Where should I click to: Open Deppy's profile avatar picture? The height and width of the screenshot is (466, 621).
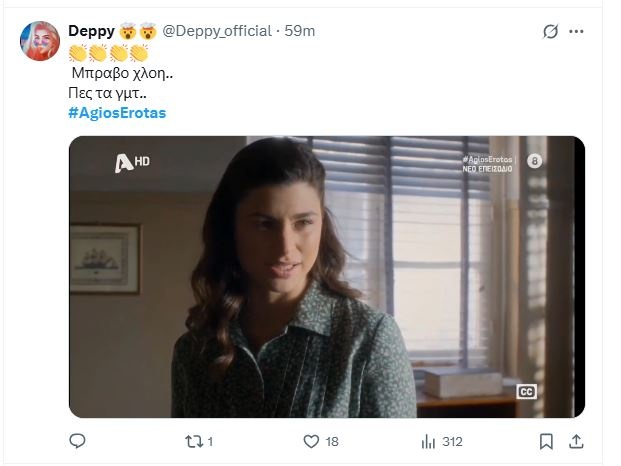click(42, 41)
